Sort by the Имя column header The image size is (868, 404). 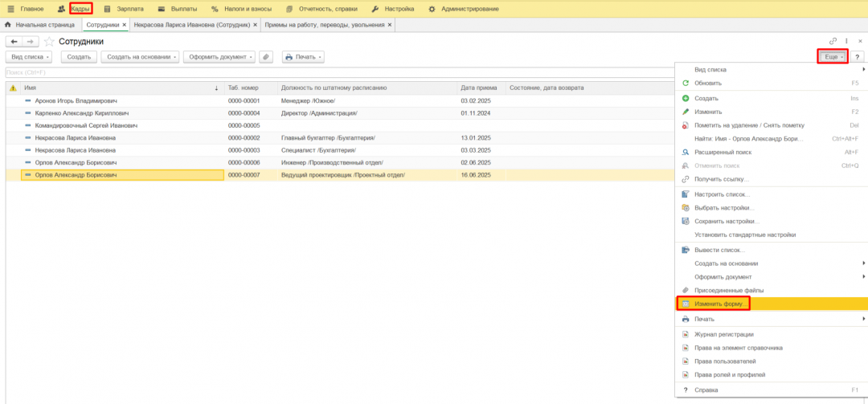(121, 88)
